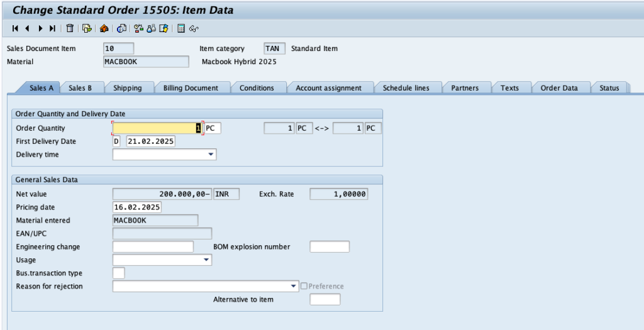Select the Conditions tab
644x330 pixels.
pyautogui.click(x=257, y=88)
